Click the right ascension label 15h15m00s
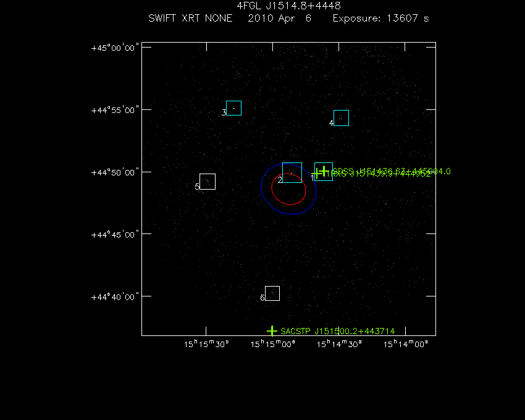 [273, 344]
